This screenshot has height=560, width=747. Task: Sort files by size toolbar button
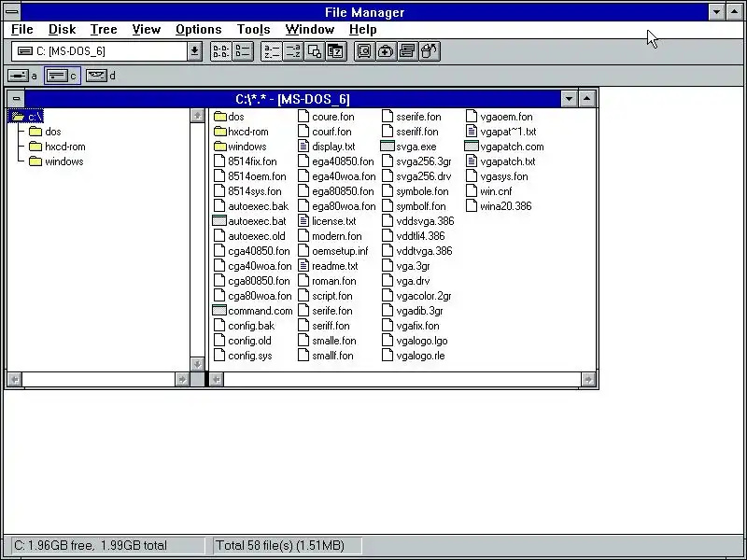[x=315, y=51]
